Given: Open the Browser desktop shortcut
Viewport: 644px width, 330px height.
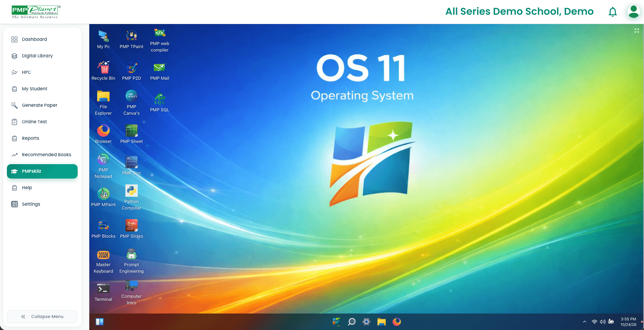Looking at the screenshot, I should (103, 134).
